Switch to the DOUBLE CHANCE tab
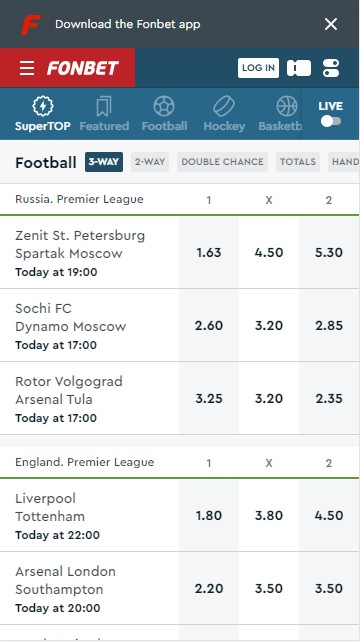Viewport: 360px width, 642px height. pos(222,162)
